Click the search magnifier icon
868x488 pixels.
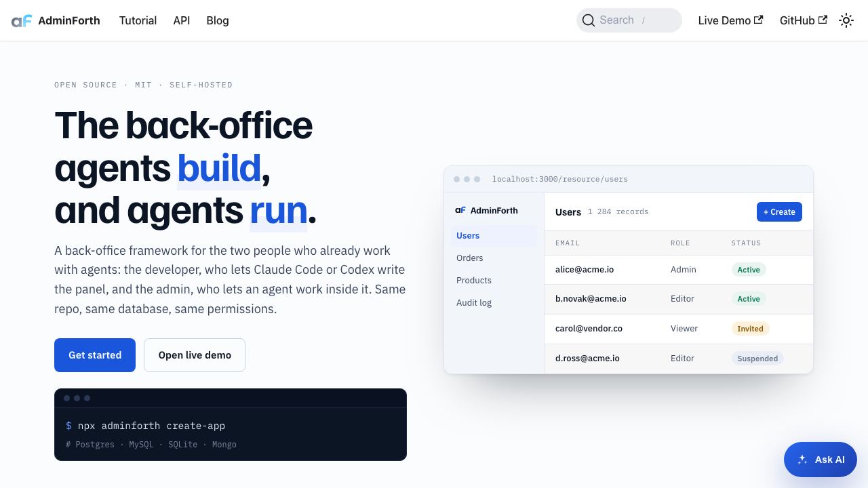click(589, 20)
